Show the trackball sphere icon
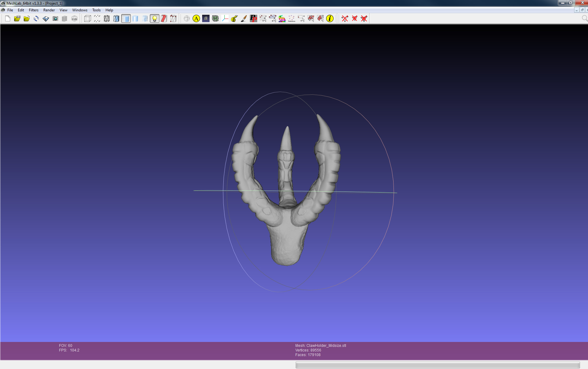This screenshot has width=588, height=369. pyautogui.click(x=186, y=18)
